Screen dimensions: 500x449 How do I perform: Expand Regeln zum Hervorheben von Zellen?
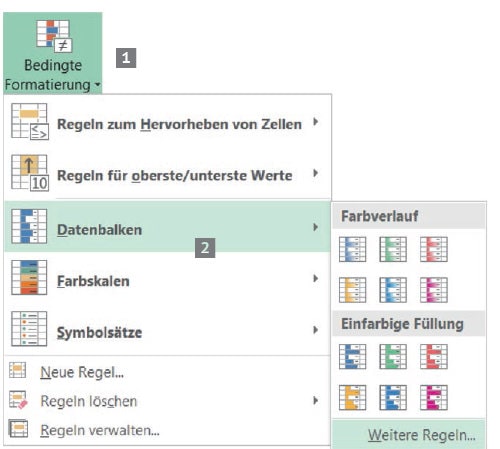tap(167, 122)
